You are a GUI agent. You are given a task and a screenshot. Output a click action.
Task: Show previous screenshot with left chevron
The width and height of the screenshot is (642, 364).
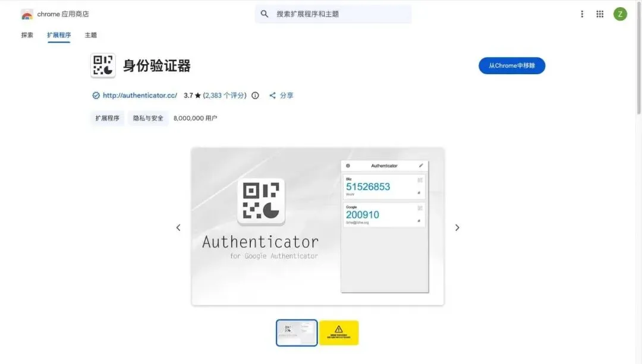point(178,227)
